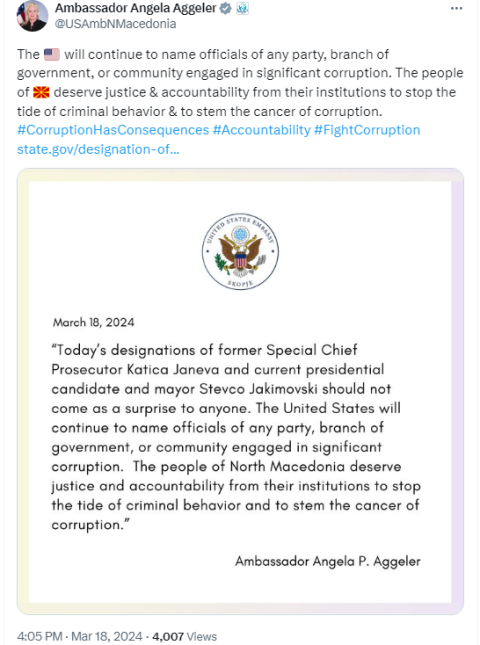The image size is (480, 645).
Task: Click the Ambassador Angela P. Aggeler signature
Action: pyautogui.click(x=328, y=561)
